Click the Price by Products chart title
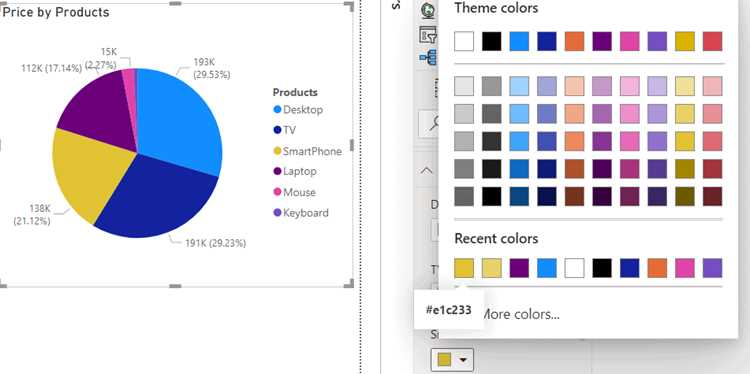 pyautogui.click(x=56, y=12)
